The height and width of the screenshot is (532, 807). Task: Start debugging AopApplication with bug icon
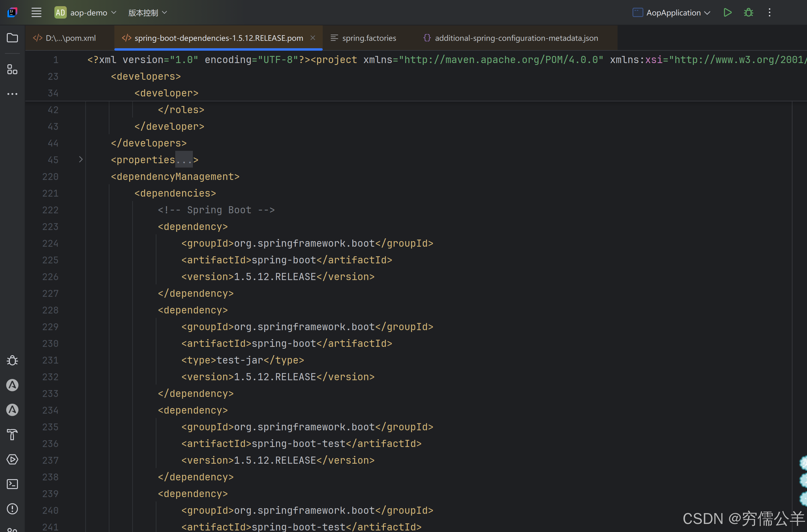pyautogui.click(x=748, y=13)
